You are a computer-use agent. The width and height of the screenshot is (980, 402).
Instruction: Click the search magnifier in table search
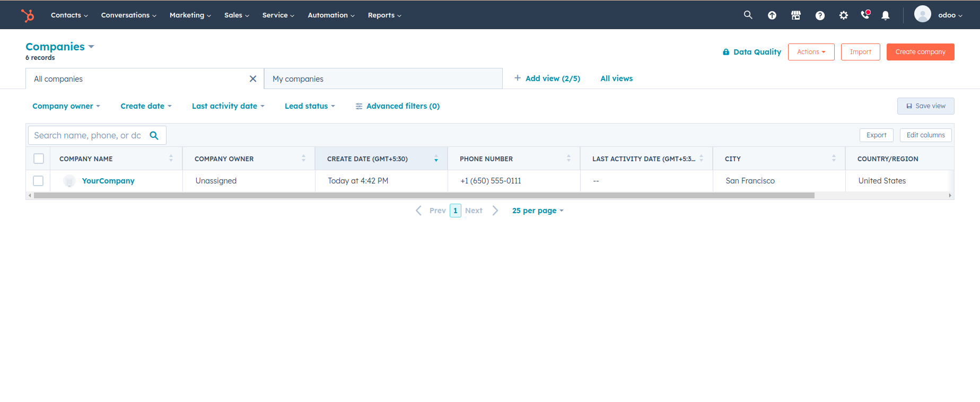154,135
